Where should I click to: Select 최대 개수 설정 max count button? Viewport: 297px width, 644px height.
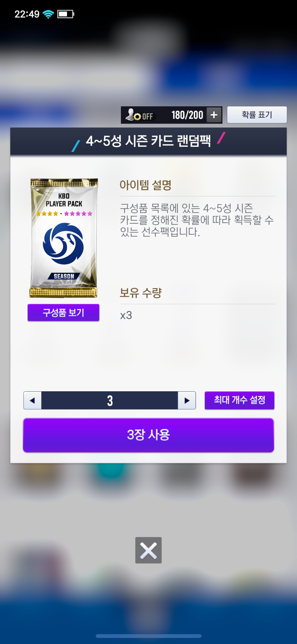pyautogui.click(x=239, y=400)
